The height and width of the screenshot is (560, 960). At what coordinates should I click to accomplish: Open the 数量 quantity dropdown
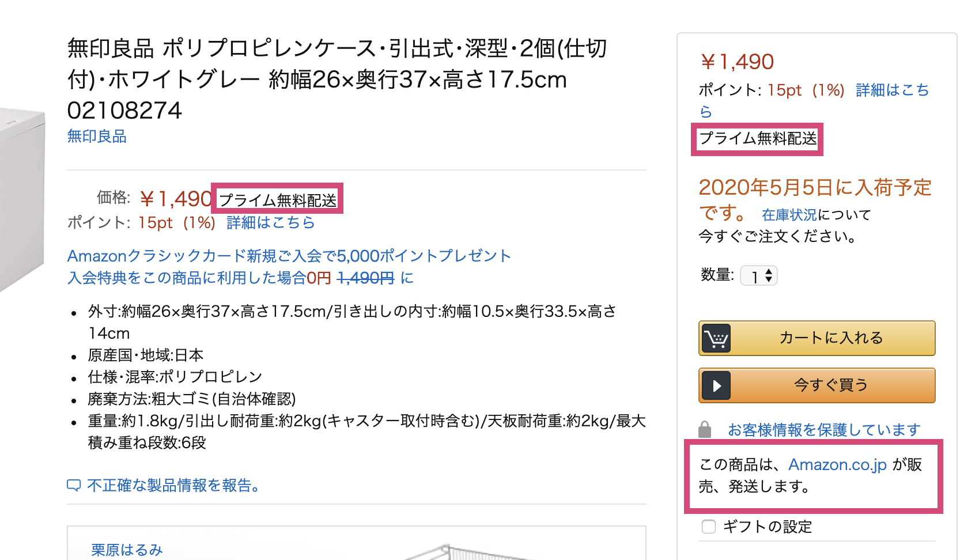coord(759,276)
